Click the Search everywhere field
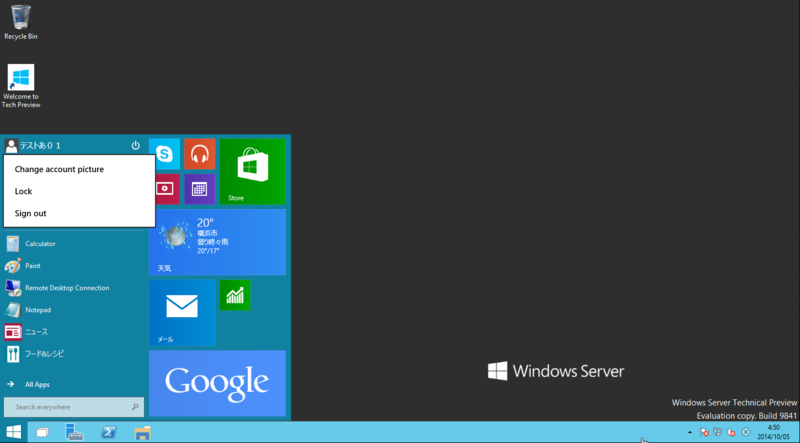This screenshot has height=443, width=800. [74, 407]
